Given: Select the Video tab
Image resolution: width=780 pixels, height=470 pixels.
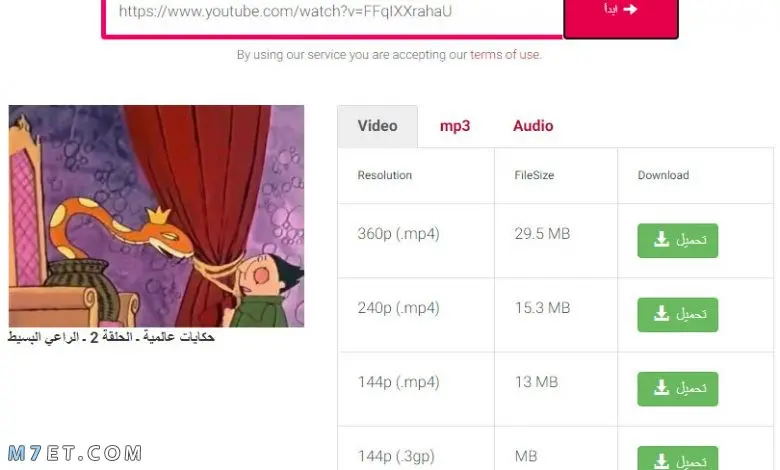Looking at the screenshot, I should point(377,126).
